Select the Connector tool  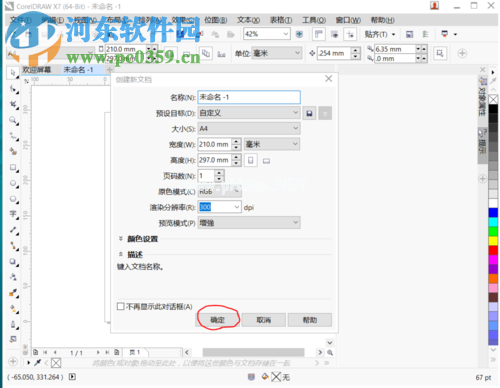[14, 246]
